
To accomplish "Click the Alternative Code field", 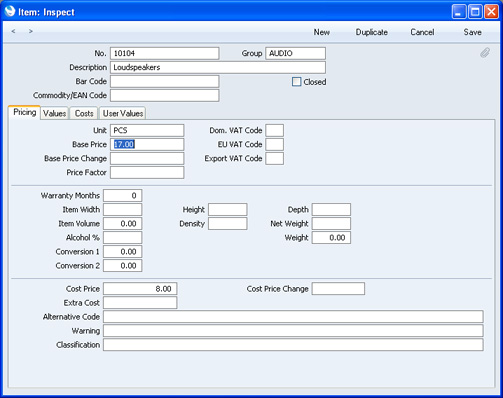I will [x=293, y=317].
